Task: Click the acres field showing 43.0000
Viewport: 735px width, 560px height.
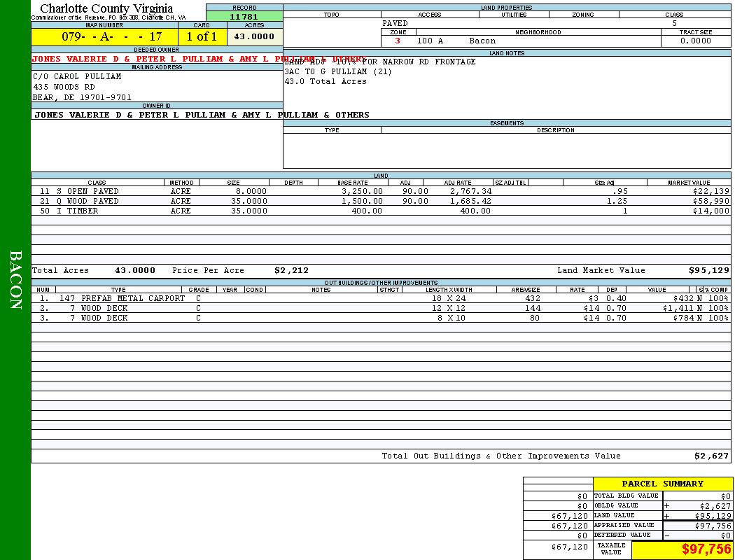Action: tap(254, 37)
